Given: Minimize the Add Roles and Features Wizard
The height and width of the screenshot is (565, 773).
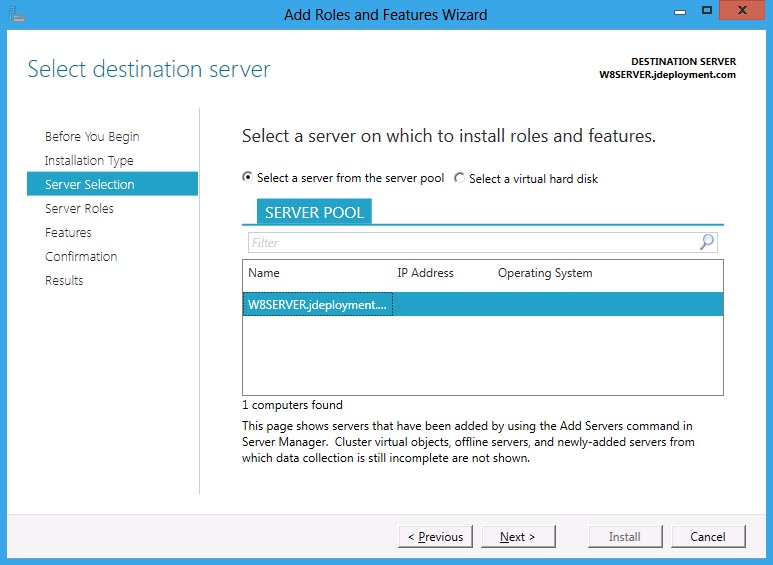Looking at the screenshot, I should point(679,11).
